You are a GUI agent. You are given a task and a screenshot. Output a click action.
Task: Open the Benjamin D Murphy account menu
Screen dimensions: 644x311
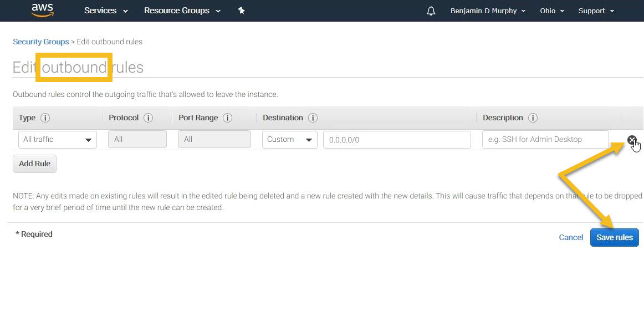[488, 11]
